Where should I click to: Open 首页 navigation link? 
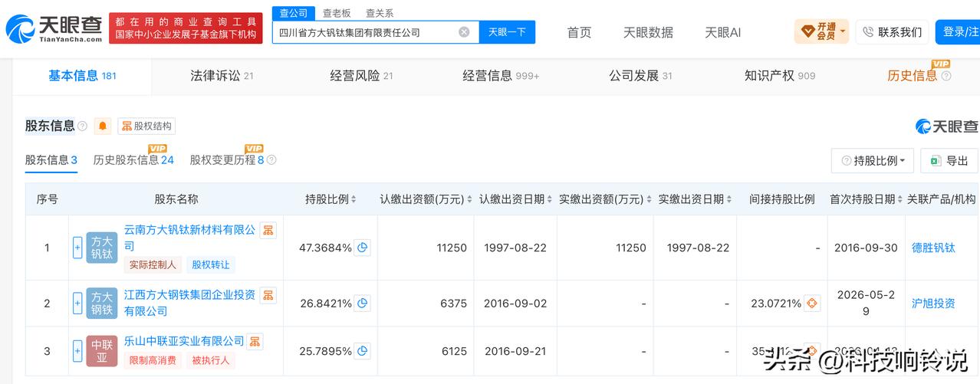pyautogui.click(x=579, y=32)
